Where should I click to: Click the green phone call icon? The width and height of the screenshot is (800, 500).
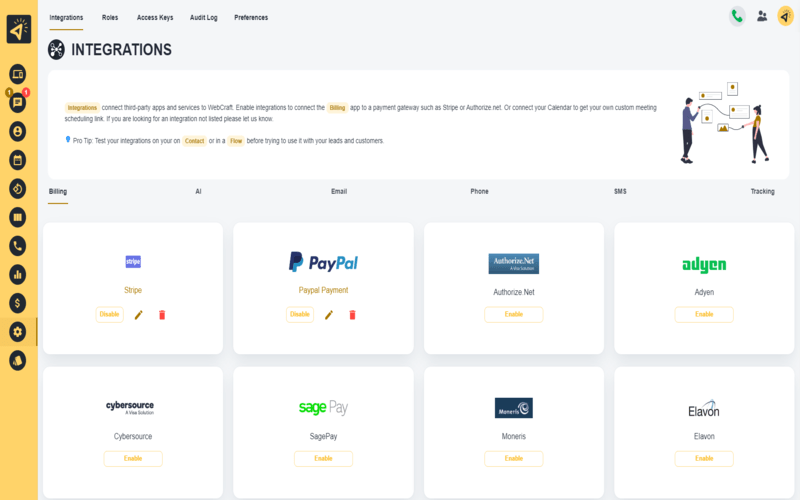point(737,16)
